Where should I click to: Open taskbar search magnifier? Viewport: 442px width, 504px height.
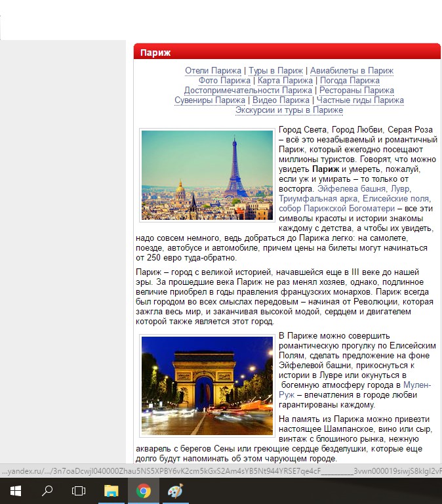pos(47,491)
